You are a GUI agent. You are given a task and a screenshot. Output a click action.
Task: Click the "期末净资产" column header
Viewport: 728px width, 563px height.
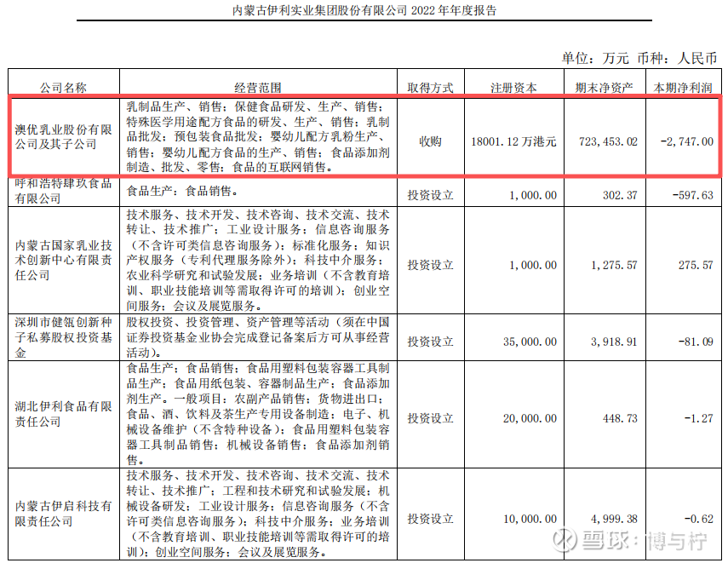tap(604, 88)
